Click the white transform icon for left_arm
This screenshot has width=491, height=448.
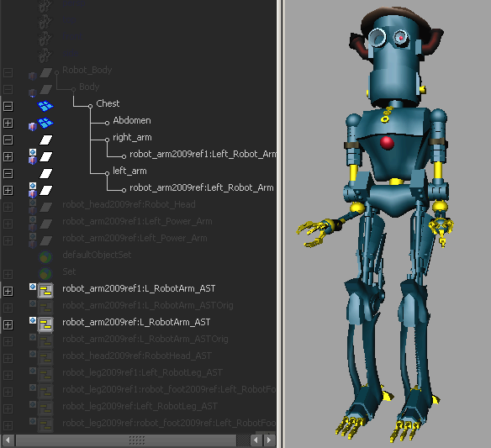tap(45, 173)
